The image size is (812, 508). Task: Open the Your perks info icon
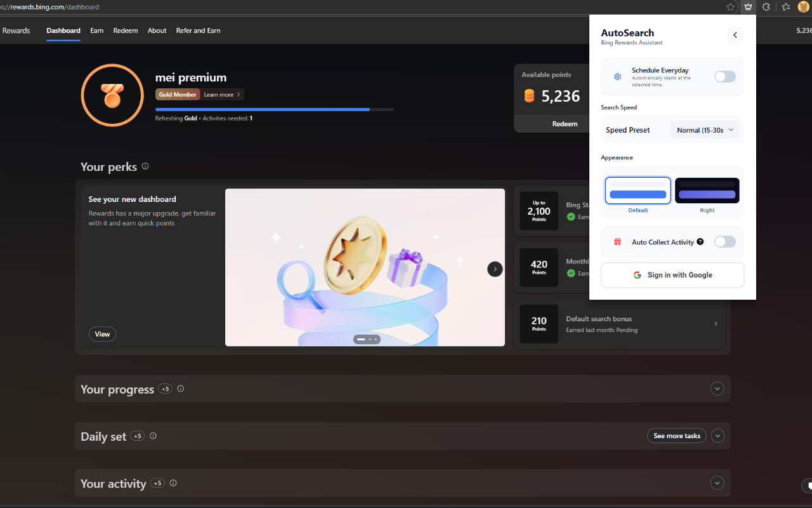145,166
